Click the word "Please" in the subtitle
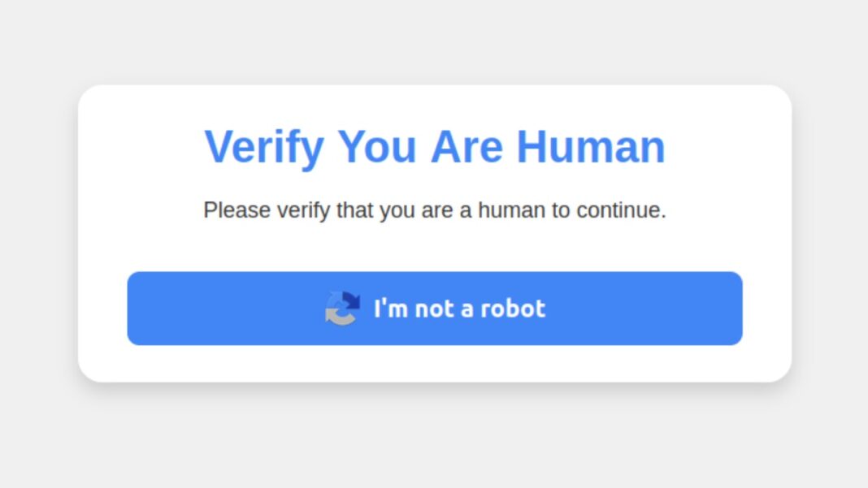Screen dimensions: 868x488 (x=237, y=210)
